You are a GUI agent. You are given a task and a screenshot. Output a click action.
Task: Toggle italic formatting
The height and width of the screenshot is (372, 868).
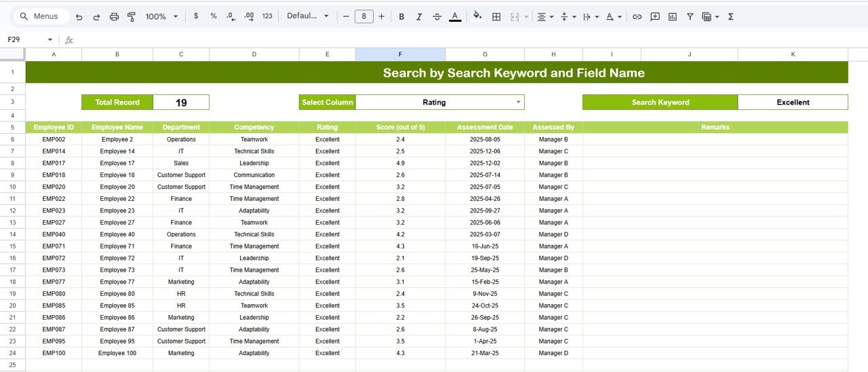419,16
